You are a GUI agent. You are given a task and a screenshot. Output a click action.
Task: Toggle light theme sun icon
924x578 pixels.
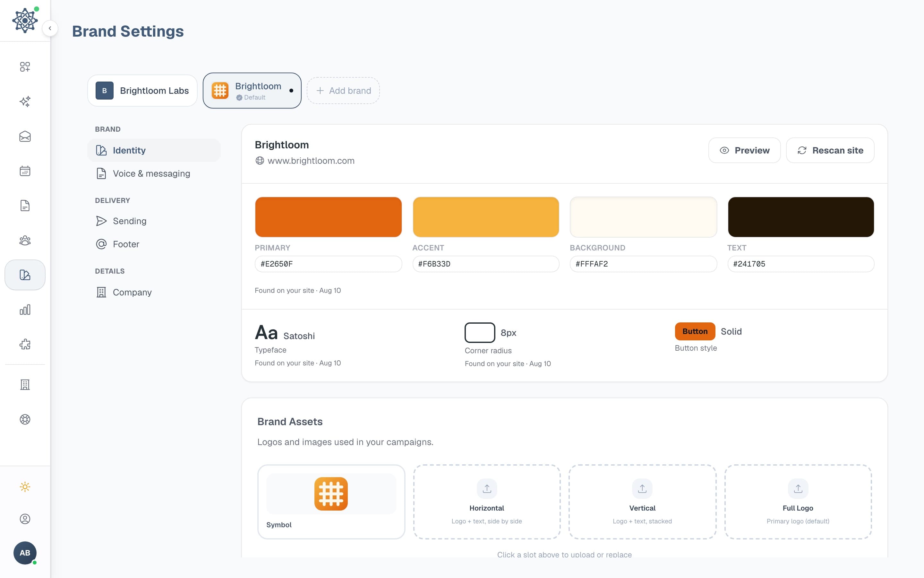point(25,487)
